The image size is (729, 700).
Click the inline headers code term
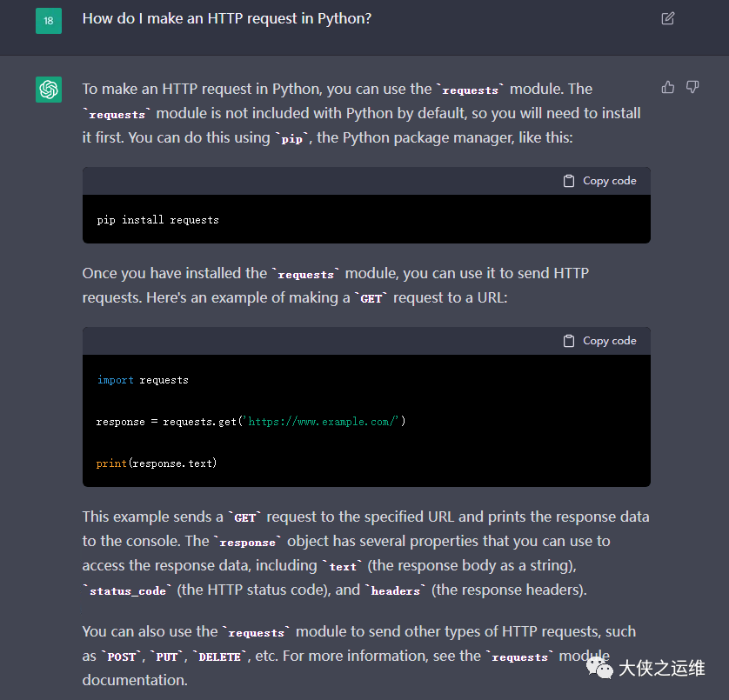pyautogui.click(x=397, y=590)
